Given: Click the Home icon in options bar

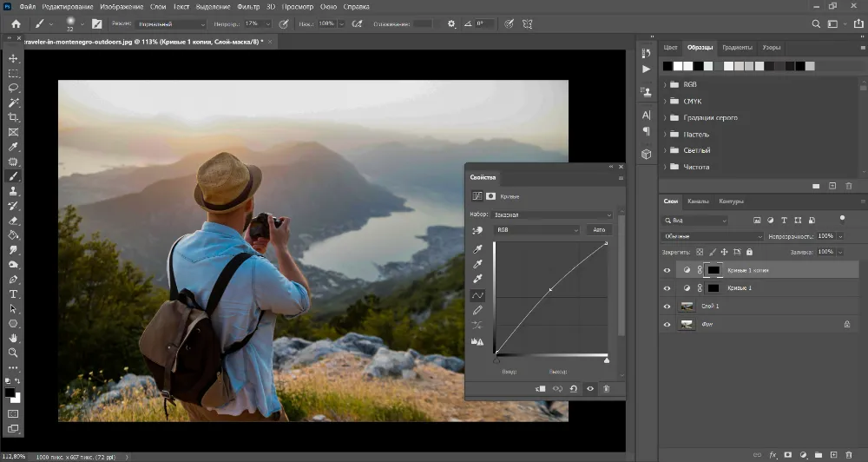Looking at the screenshot, I should 16,23.
